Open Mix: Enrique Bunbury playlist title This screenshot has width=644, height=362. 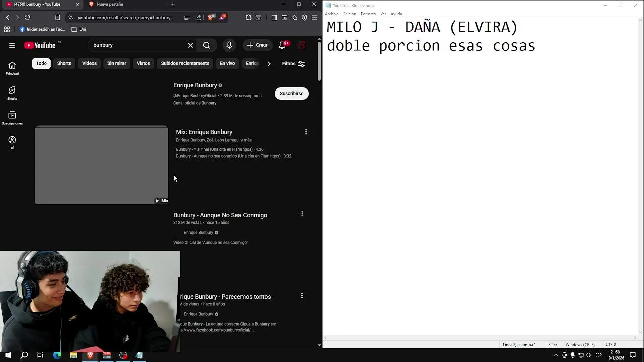(204, 132)
